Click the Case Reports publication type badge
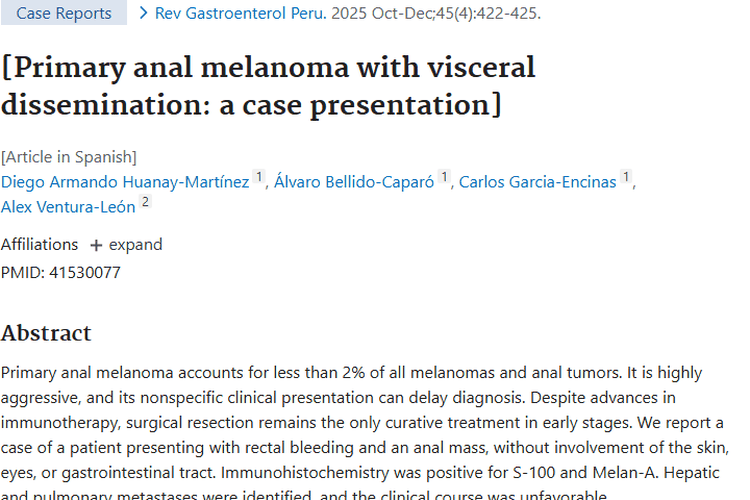This screenshot has width=750, height=500. pyautogui.click(x=64, y=14)
